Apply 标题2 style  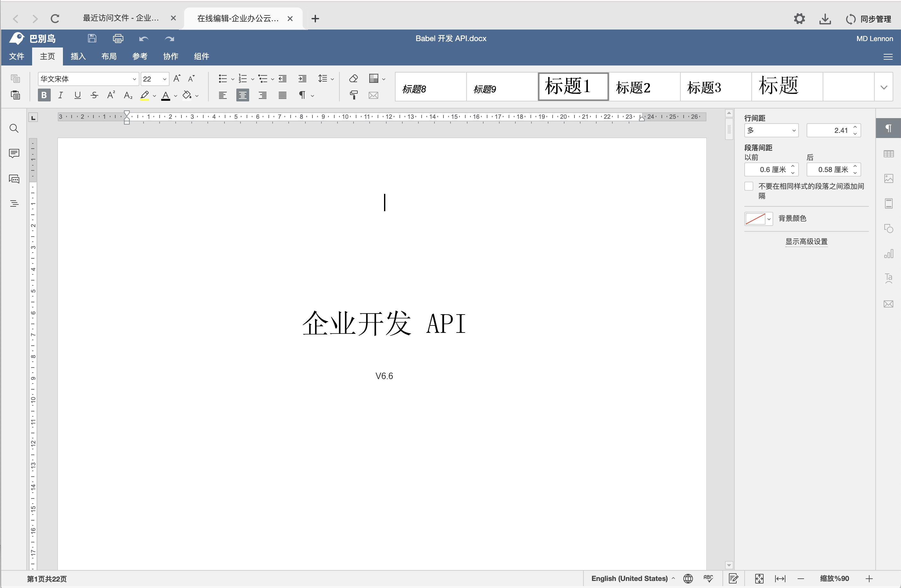pyautogui.click(x=644, y=87)
